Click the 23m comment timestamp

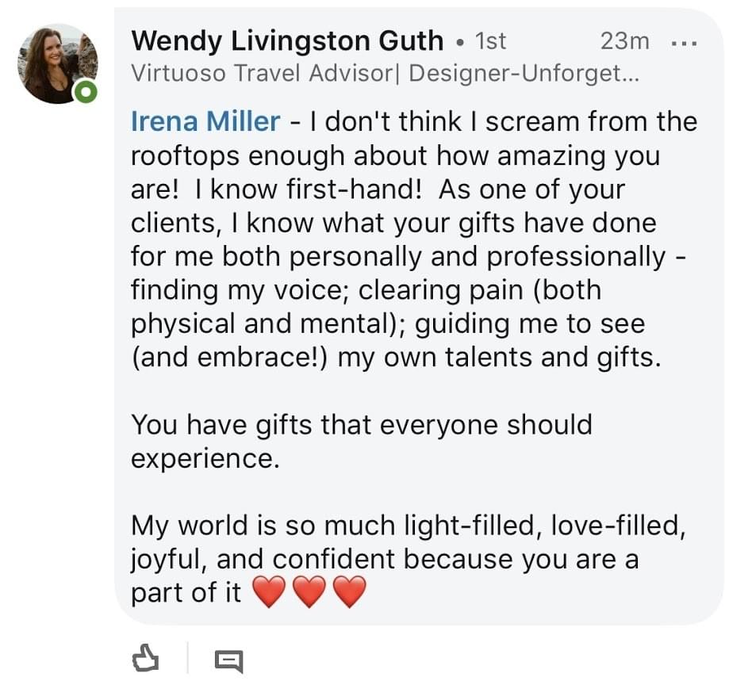point(625,40)
